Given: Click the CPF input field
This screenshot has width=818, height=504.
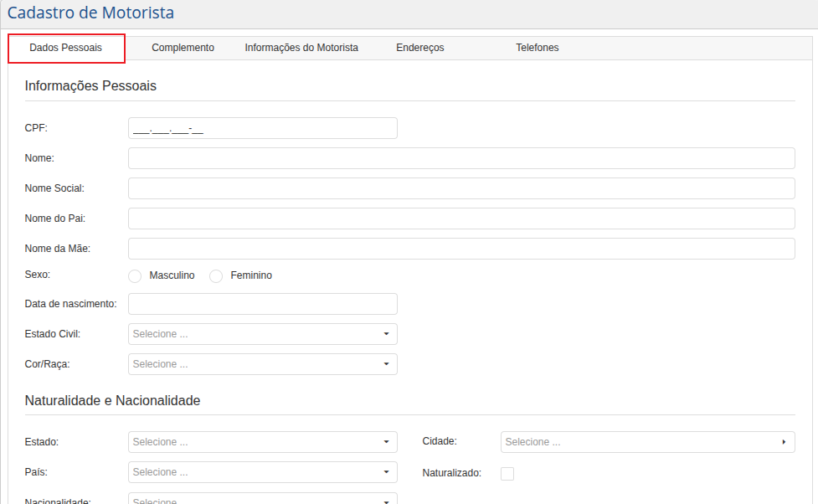Looking at the screenshot, I should click(262, 128).
